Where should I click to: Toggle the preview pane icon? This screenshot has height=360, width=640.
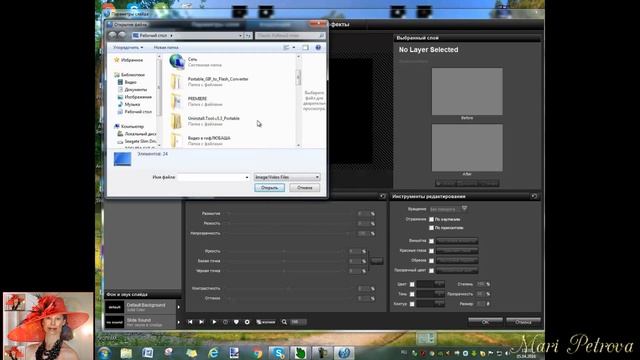tap(305, 48)
